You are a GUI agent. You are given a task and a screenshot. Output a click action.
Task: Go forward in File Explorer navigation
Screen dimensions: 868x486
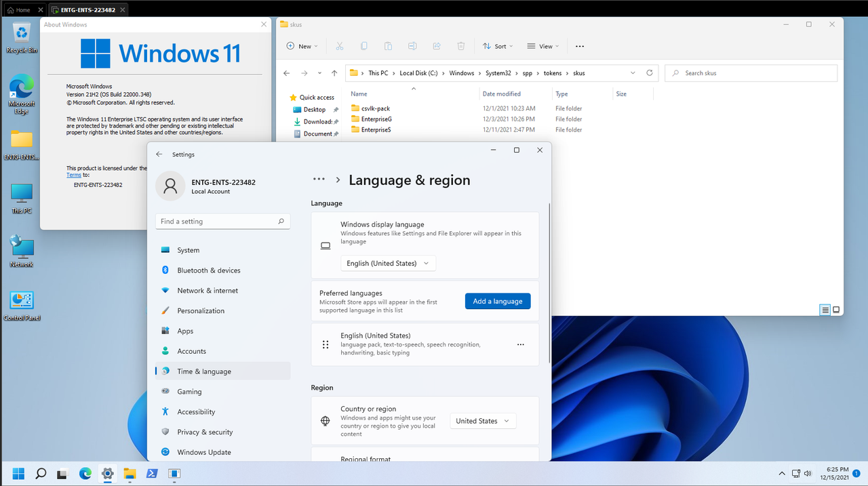point(304,73)
